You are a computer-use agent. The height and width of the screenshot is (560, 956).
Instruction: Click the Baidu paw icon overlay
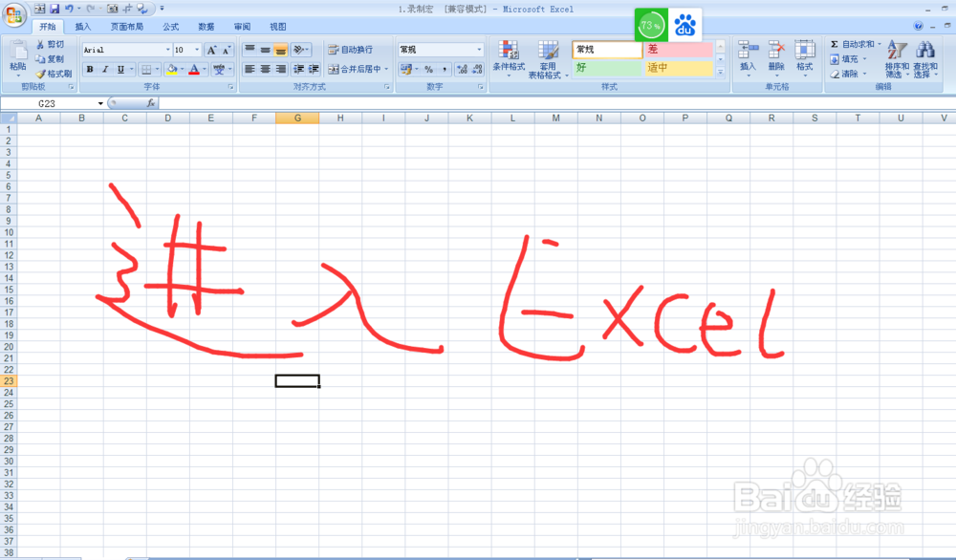[x=684, y=25]
